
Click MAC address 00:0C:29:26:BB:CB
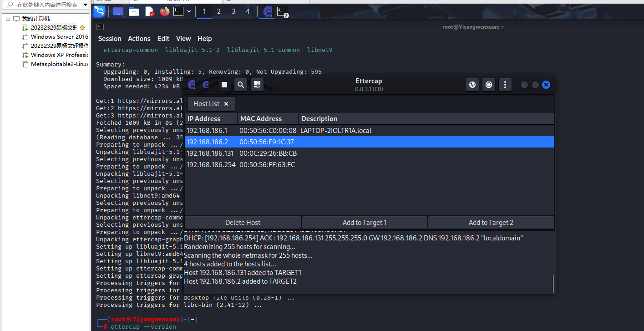(x=268, y=153)
